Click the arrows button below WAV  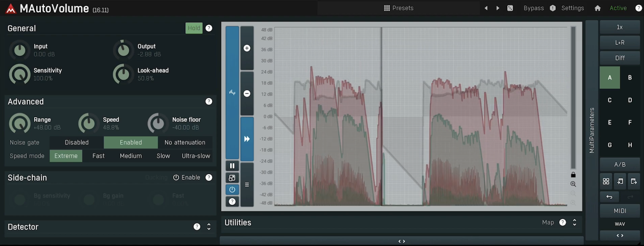[620, 236]
